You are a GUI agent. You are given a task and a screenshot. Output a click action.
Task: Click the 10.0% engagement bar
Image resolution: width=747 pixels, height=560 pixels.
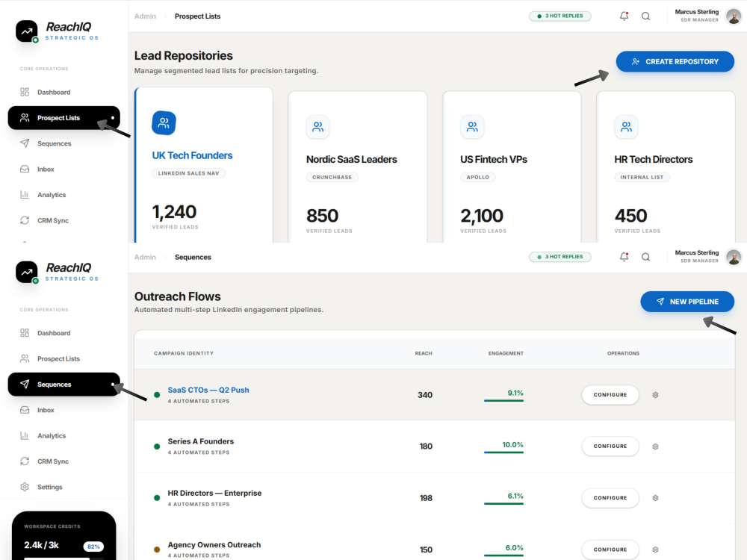[x=503, y=452]
